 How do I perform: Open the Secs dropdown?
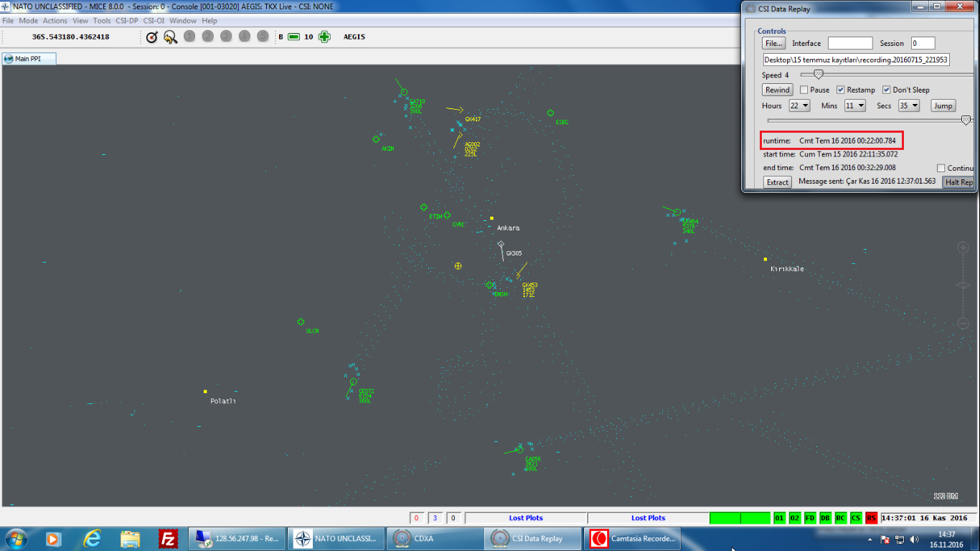coord(909,105)
